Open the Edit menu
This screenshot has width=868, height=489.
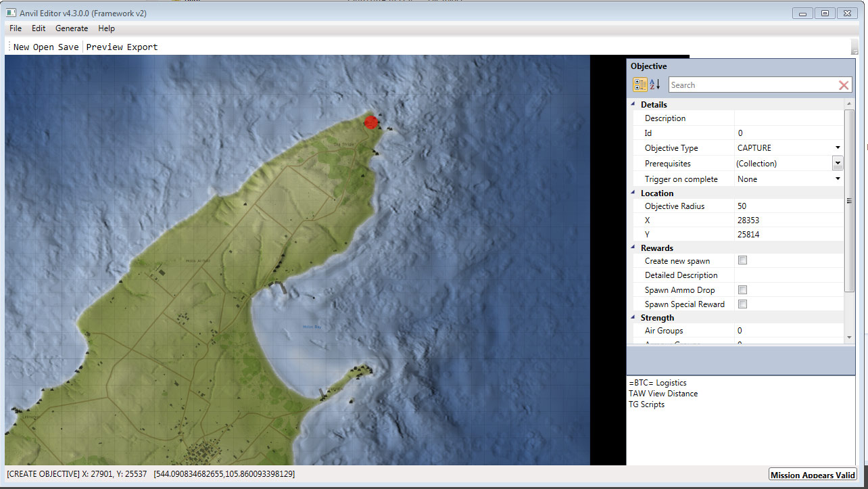[x=39, y=28]
